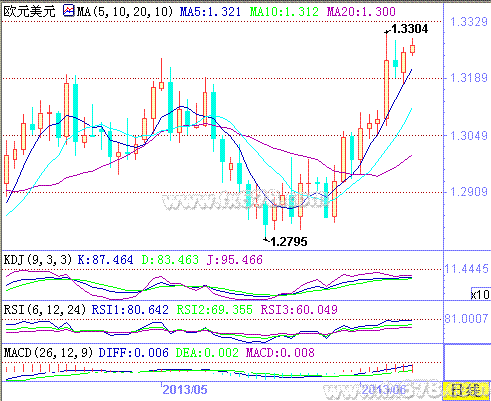Click the 81.0007 RSI axis value

click(467, 319)
